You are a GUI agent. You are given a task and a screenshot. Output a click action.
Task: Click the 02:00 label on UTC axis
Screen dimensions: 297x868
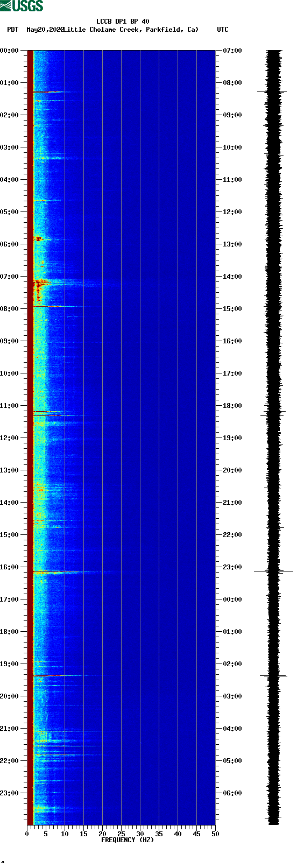[x=232, y=664]
